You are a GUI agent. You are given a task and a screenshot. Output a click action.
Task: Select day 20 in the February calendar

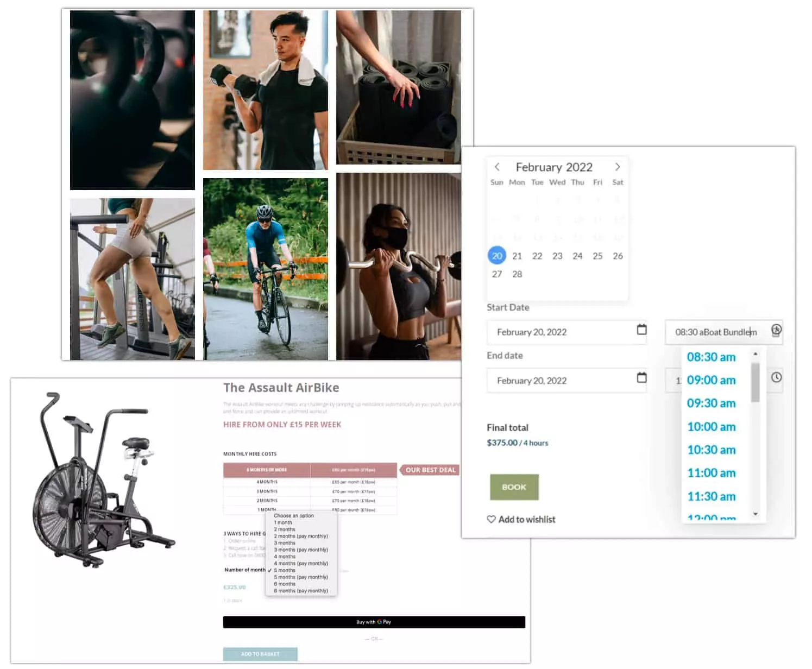pos(496,255)
